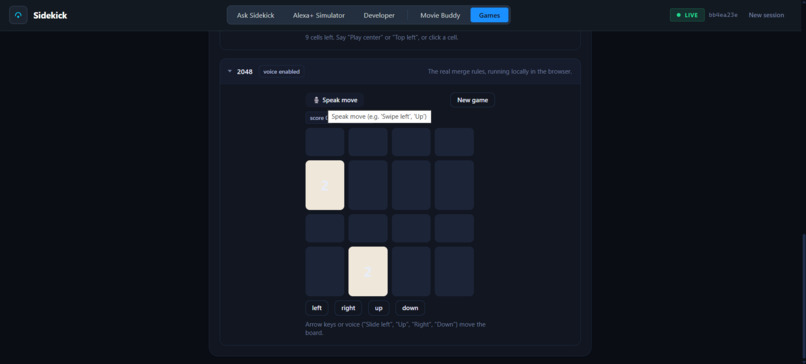This screenshot has height=364, width=806.
Task: Click the 2 tile in second row
Action: [325, 185]
